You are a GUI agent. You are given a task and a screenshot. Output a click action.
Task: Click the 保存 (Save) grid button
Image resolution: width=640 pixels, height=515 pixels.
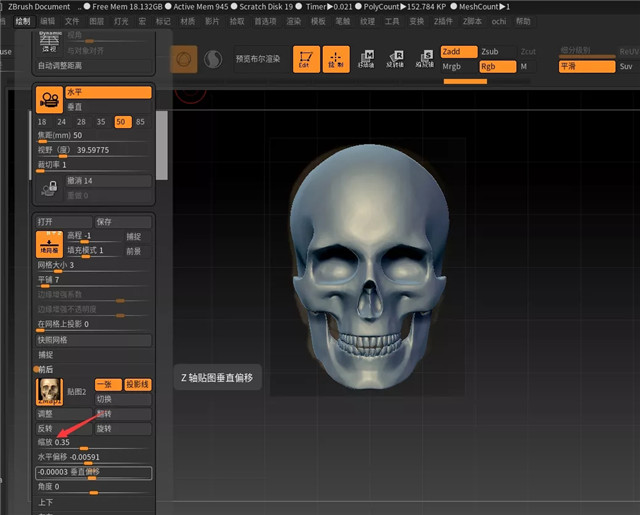tap(123, 222)
